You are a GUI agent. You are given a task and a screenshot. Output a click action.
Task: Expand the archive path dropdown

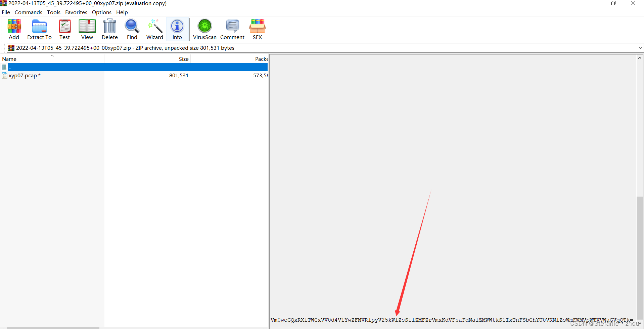[x=640, y=48]
